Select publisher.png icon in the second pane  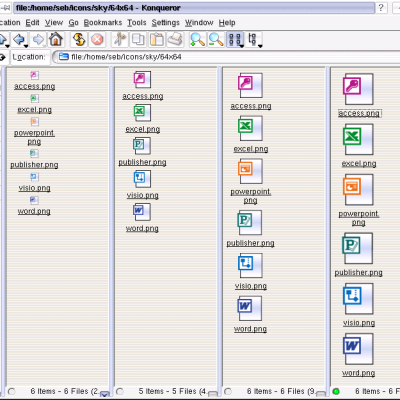[142, 146]
